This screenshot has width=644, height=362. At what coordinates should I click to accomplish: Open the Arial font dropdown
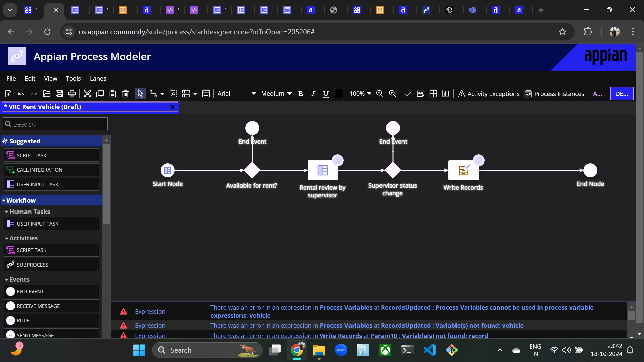(x=237, y=94)
